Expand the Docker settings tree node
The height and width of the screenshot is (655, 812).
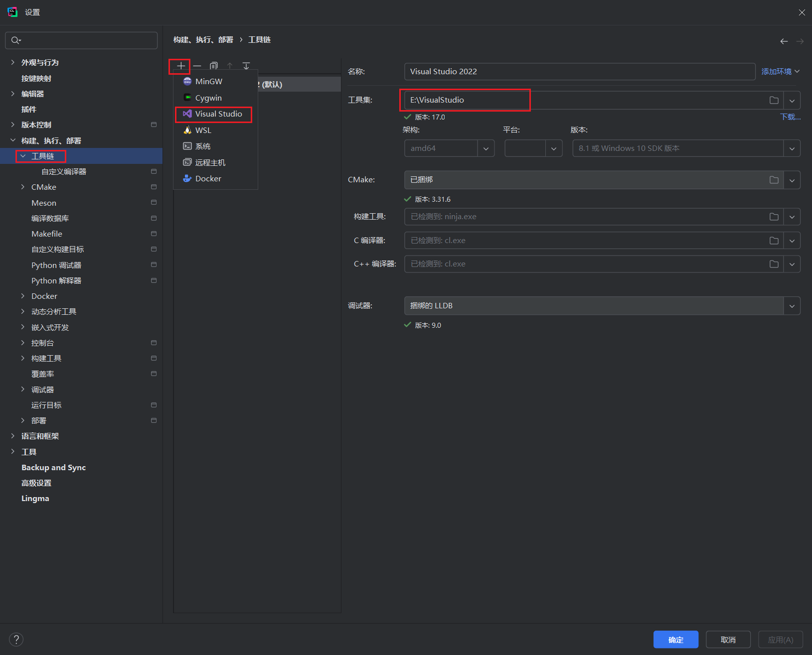tap(23, 296)
